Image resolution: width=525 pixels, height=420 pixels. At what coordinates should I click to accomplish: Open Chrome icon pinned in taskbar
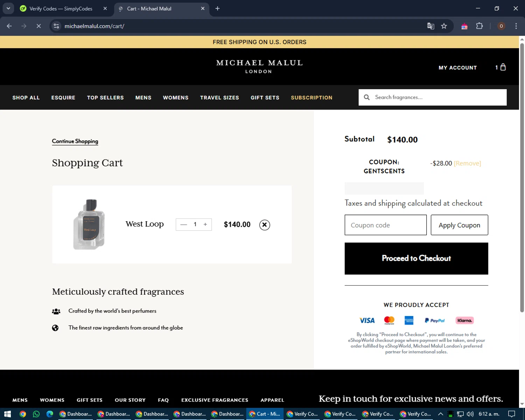point(23,414)
